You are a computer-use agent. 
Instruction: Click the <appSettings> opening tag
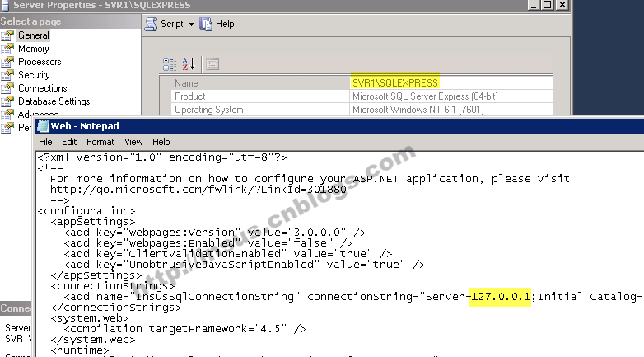(x=93, y=222)
